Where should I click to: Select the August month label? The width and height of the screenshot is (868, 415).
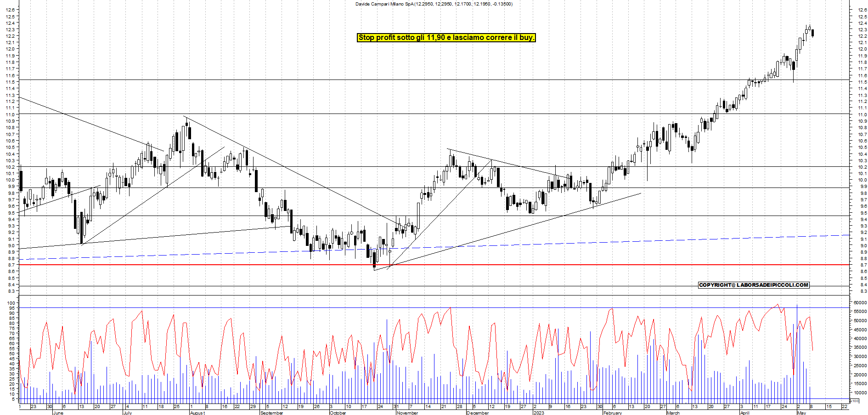(x=197, y=413)
